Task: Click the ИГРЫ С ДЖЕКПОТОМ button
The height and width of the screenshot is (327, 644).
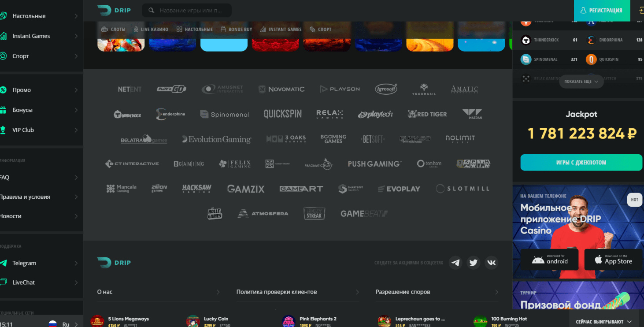Action: (x=581, y=163)
